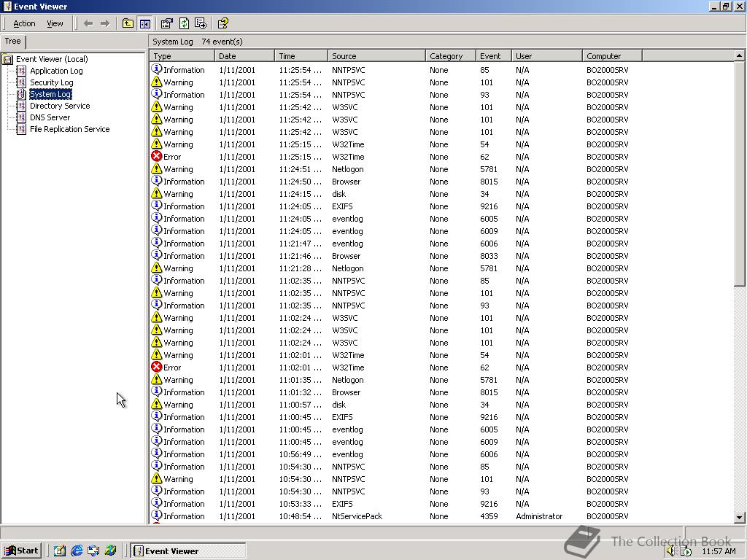
Task: Select event 6009 eventlog at 11:00:45
Action: 396,442
